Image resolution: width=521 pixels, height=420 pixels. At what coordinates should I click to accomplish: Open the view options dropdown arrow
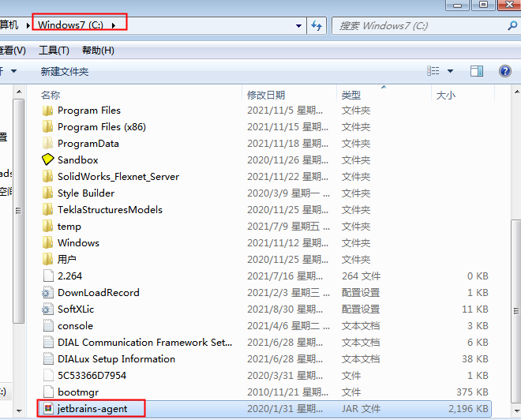[450, 71]
